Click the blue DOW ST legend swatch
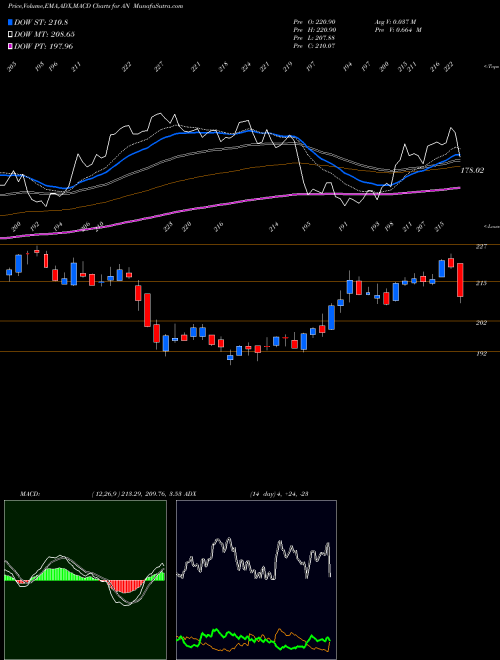500x660 pixels. (x=11, y=22)
